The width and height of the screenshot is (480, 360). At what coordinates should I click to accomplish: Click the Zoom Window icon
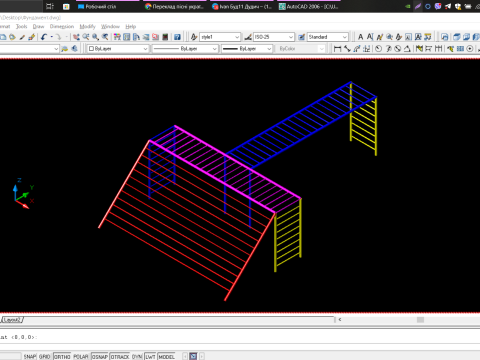pyautogui.click(x=96, y=37)
